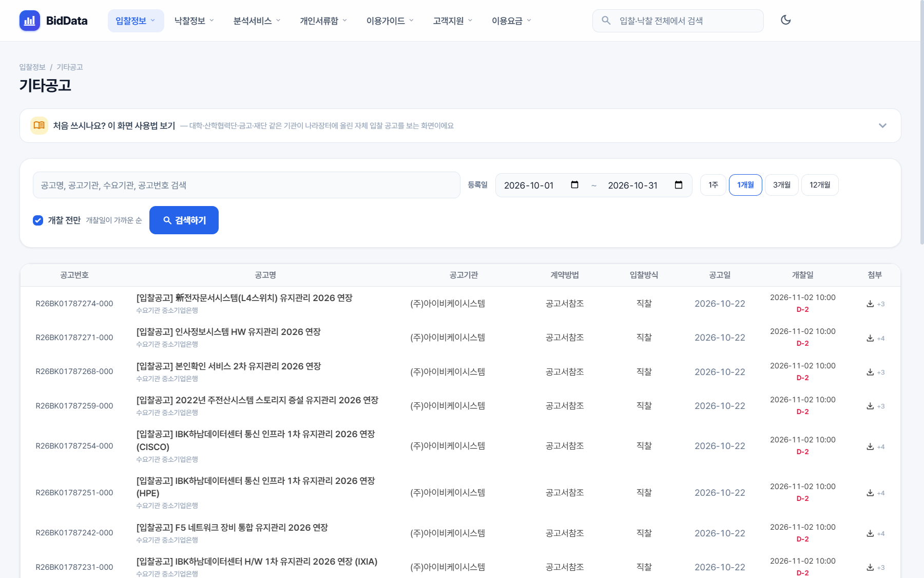
Task: Go to 입찰정보 breadcrumb link
Action: point(32,67)
